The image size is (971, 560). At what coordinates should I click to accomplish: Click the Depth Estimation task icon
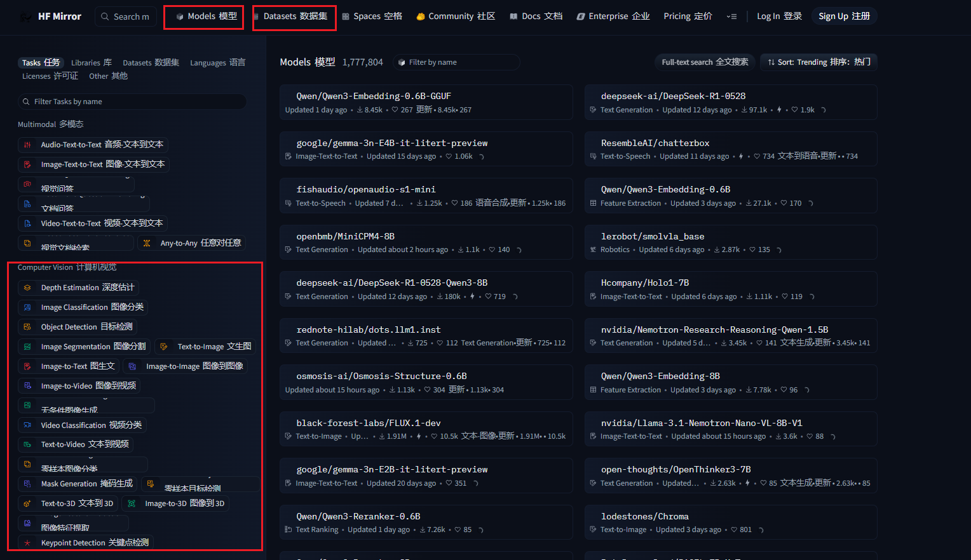[x=27, y=288]
